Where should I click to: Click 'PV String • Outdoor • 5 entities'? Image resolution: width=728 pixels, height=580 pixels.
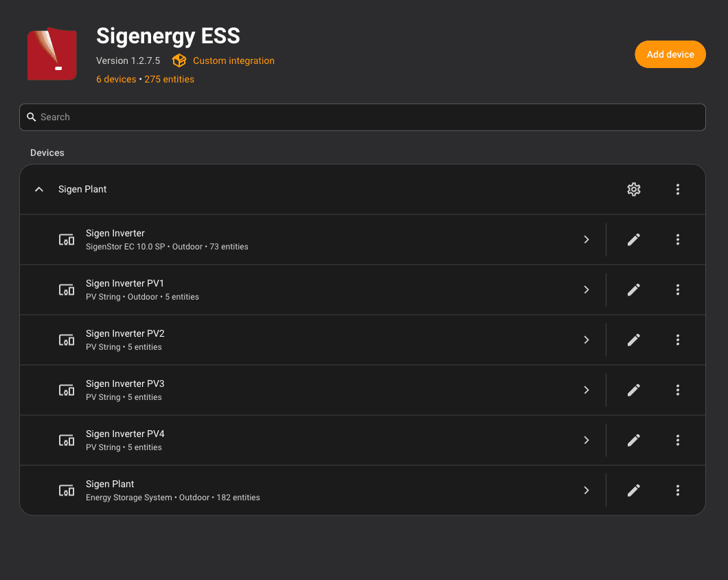coord(142,296)
